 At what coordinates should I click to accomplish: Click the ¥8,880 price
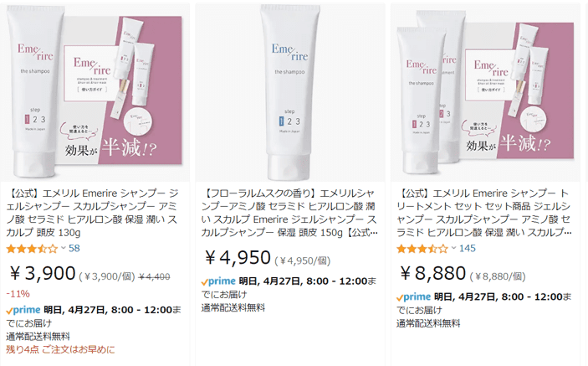pyautogui.click(x=432, y=273)
